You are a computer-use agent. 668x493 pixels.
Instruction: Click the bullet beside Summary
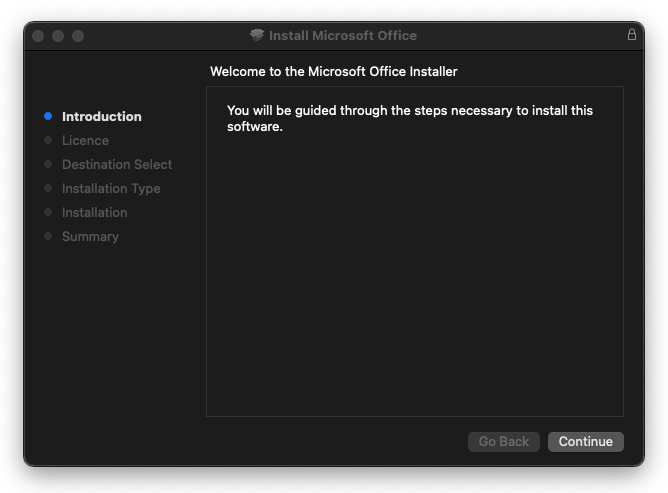pyautogui.click(x=48, y=237)
